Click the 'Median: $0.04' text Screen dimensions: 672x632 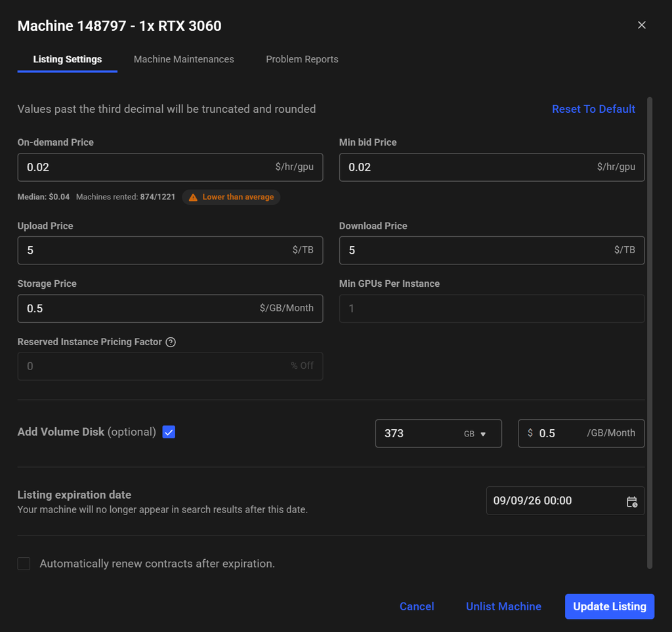point(43,197)
